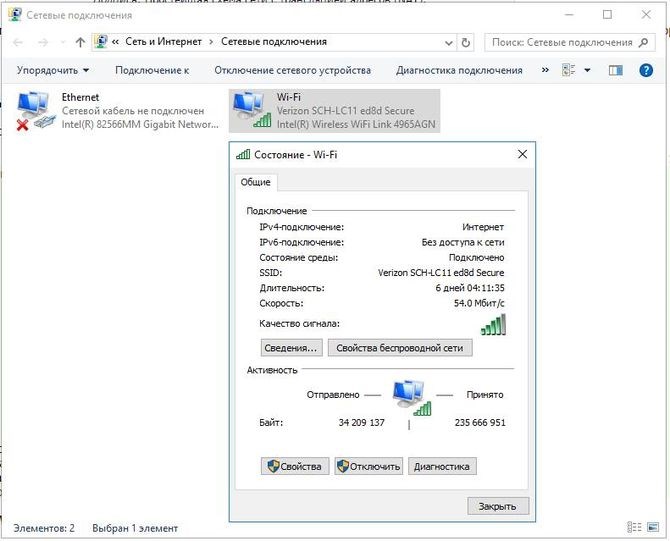
Task: Click the help question mark icon
Action: point(646,70)
